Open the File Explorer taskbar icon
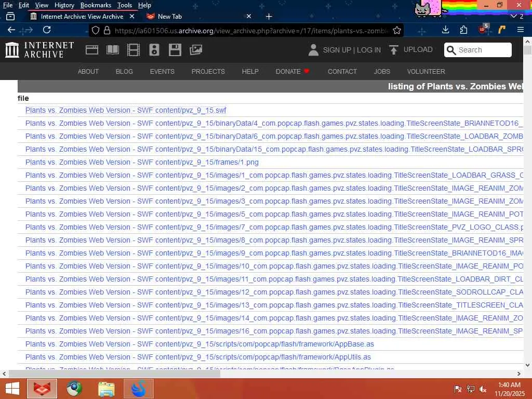532x399 pixels. pos(107,389)
